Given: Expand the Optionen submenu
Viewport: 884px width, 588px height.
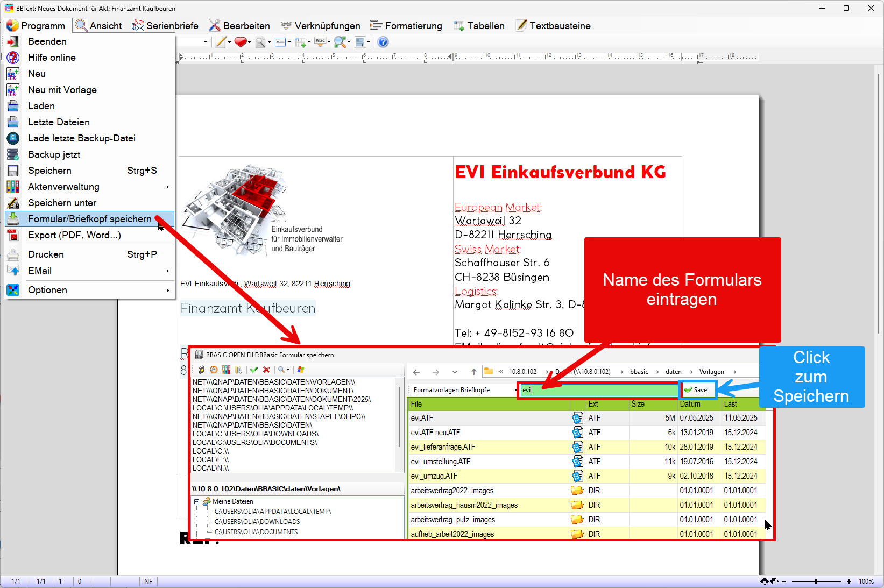Looking at the screenshot, I should (168, 290).
